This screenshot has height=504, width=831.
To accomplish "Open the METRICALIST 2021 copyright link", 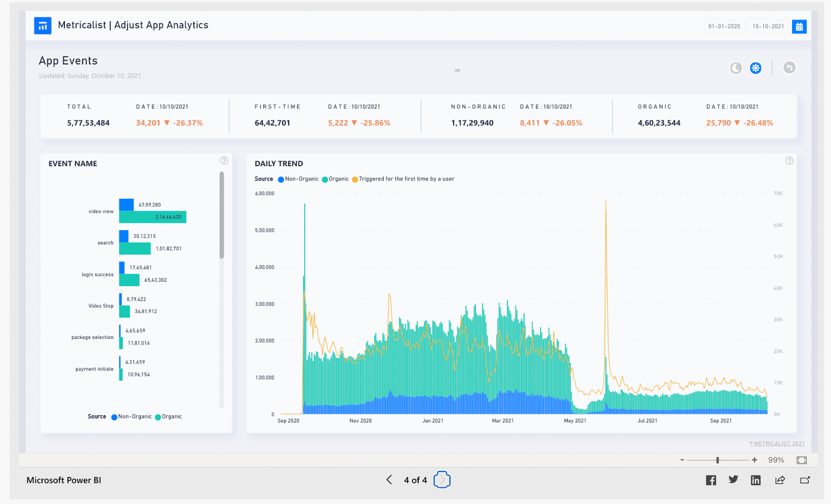I will [776, 443].
